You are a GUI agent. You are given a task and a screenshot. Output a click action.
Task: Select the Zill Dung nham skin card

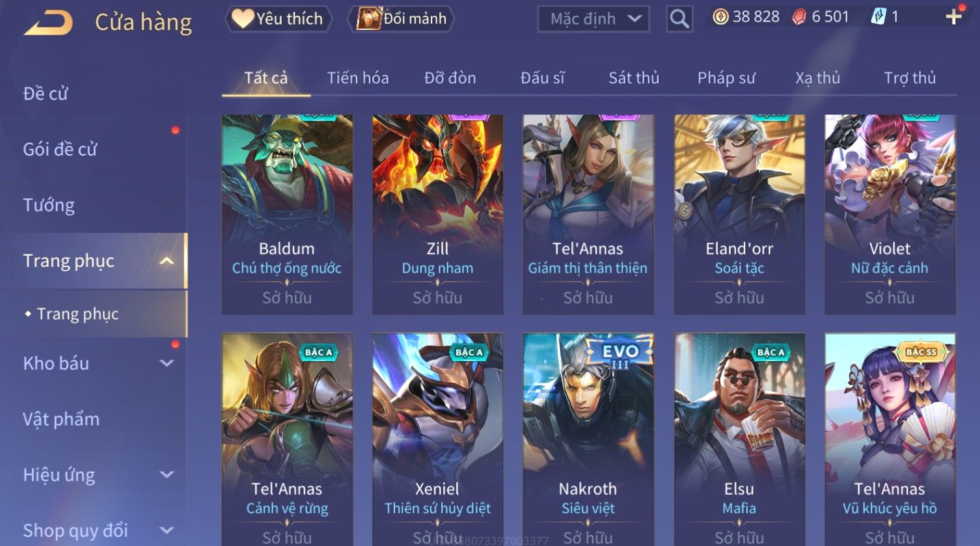pyautogui.click(x=437, y=215)
